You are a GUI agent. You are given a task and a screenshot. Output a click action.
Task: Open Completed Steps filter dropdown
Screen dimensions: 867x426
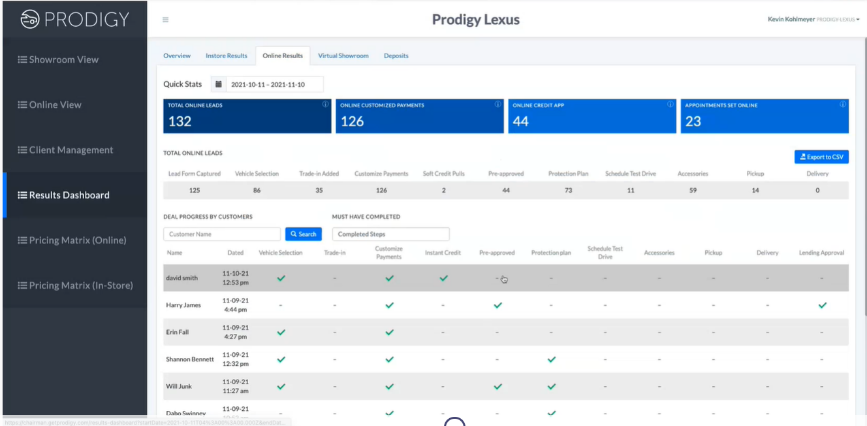(x=390, y=234)
